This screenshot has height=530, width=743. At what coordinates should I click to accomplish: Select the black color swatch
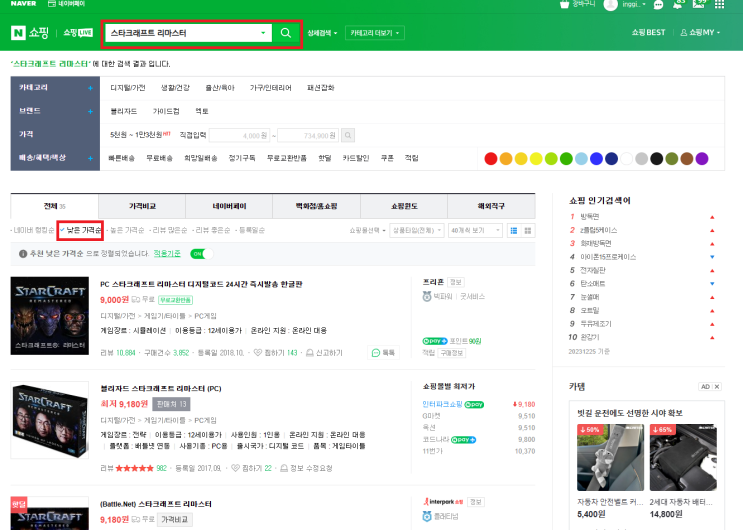point(657,159)
